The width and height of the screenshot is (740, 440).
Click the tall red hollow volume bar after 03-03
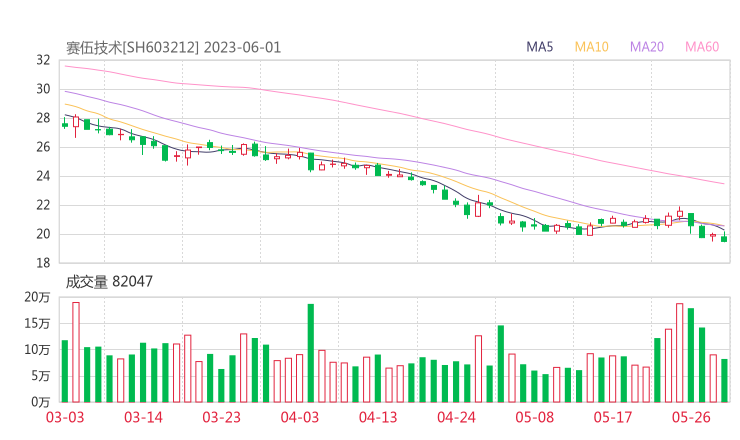click(76, 352)
